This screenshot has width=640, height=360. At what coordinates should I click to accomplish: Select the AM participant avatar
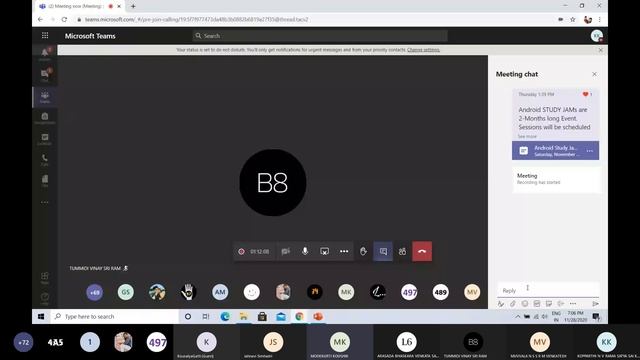pos(220,292)
